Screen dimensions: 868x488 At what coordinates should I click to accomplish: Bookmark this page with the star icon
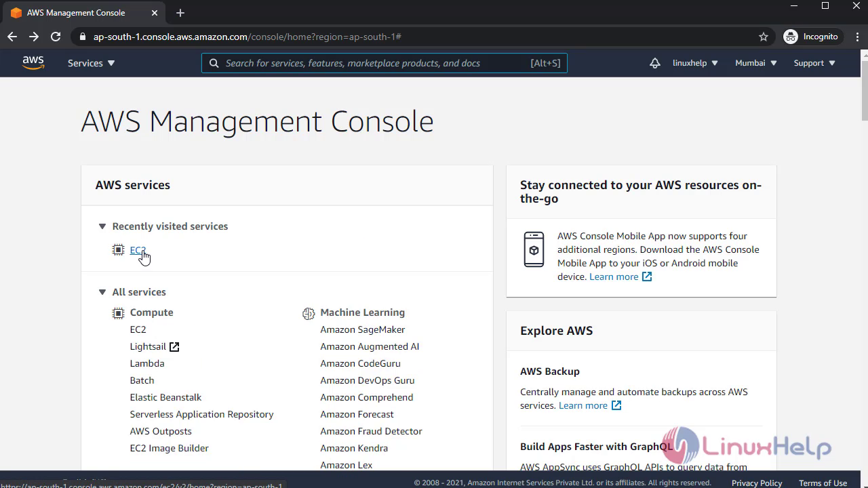click(764, 37)
